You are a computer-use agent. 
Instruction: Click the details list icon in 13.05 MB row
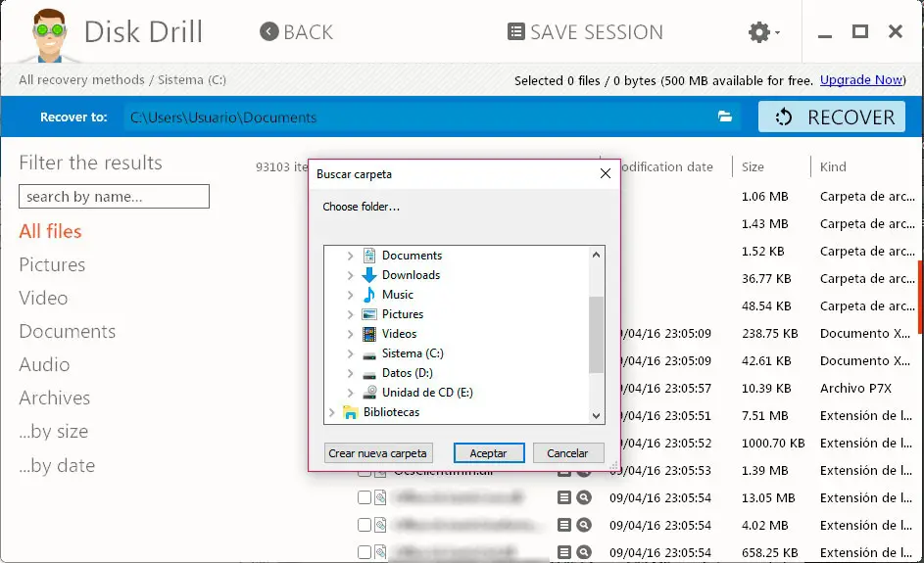point(564,497)
